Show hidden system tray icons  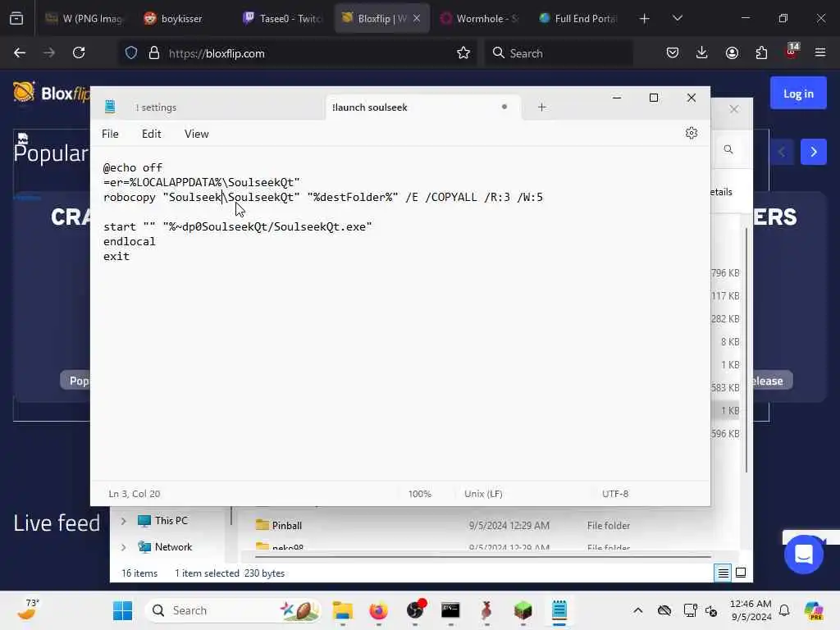pos(637,610)
